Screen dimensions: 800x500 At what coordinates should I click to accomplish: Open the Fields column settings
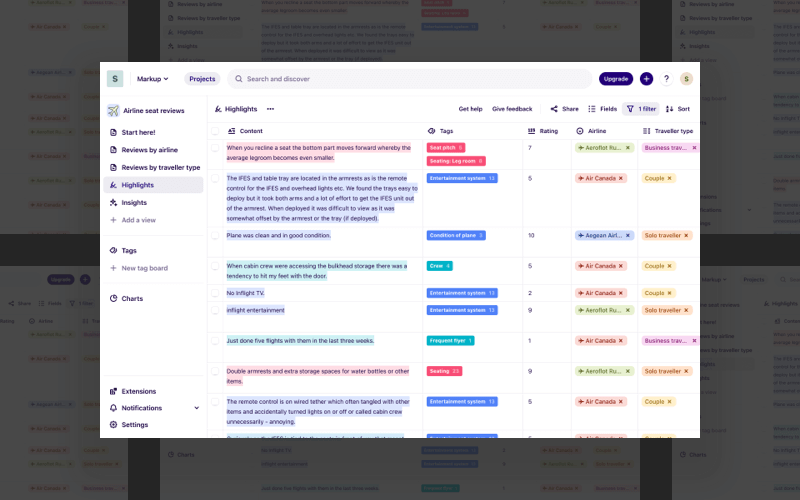[x=602, y=109]
